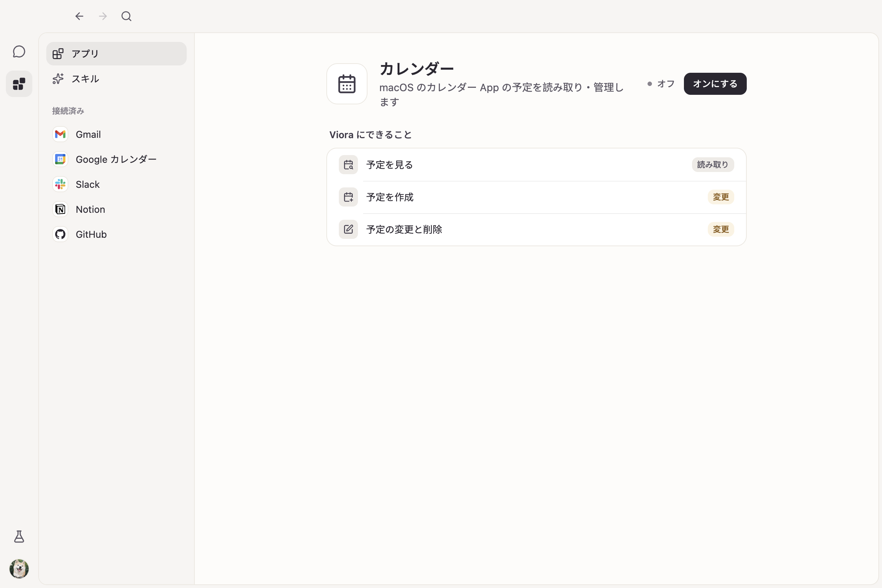This screenshot has width=882, height=588.
Task: Click the オフ status indicator
Action: [x=661, y=84]
